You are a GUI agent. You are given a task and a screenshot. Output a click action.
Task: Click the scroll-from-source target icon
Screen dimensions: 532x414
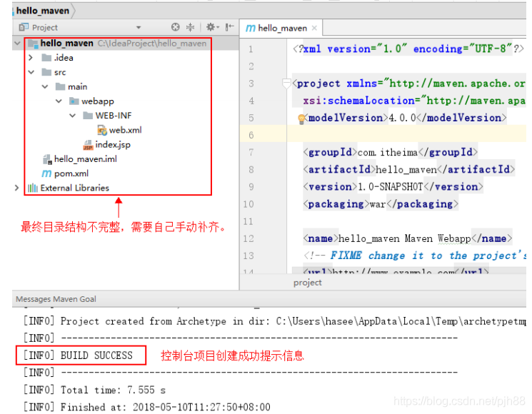click(175, 27)
